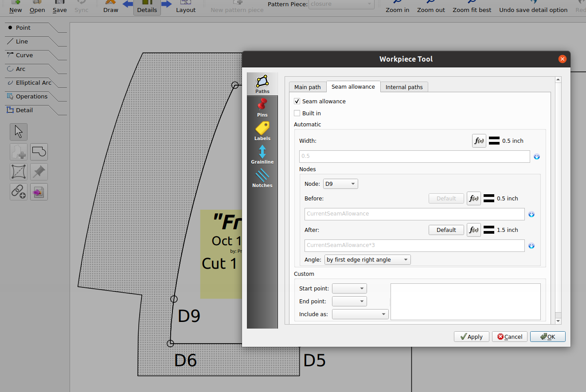Uncheck the Seam allowance checkbox
Screen dimensions: 586x392
point(297,102)
